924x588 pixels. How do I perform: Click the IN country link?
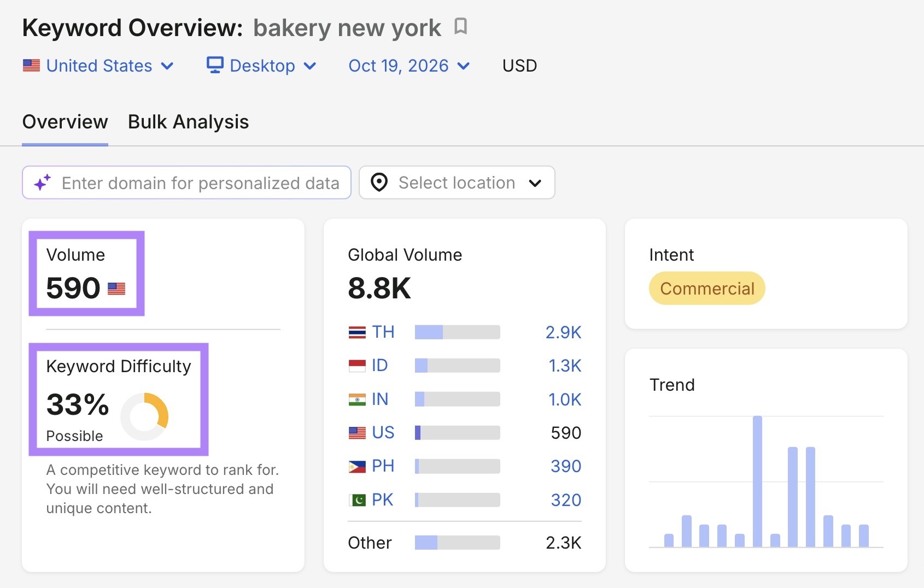pyautogui.click(x=380, y=399)
